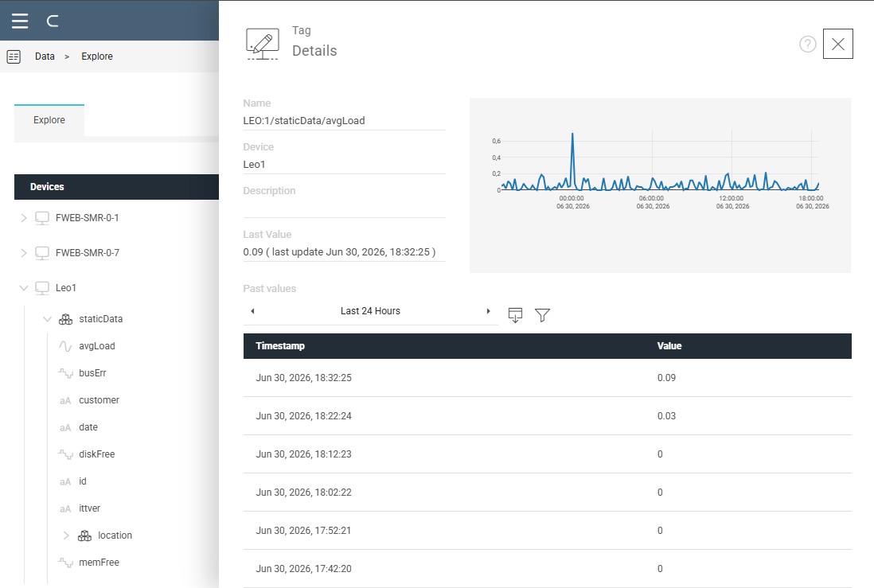
Task: Click the refresh spinner icon in header
Action: coord(53,21)
